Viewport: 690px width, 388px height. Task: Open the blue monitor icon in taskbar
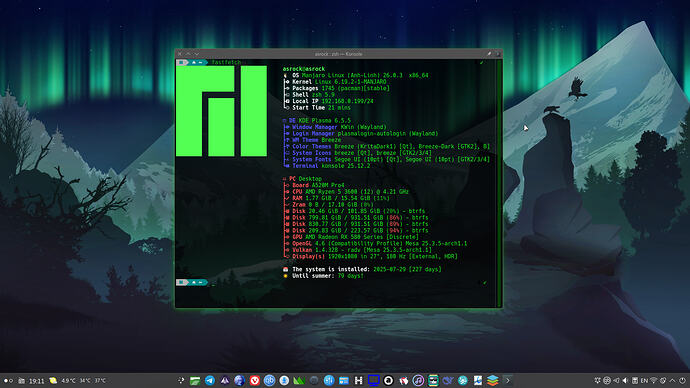tap(374, 381)
